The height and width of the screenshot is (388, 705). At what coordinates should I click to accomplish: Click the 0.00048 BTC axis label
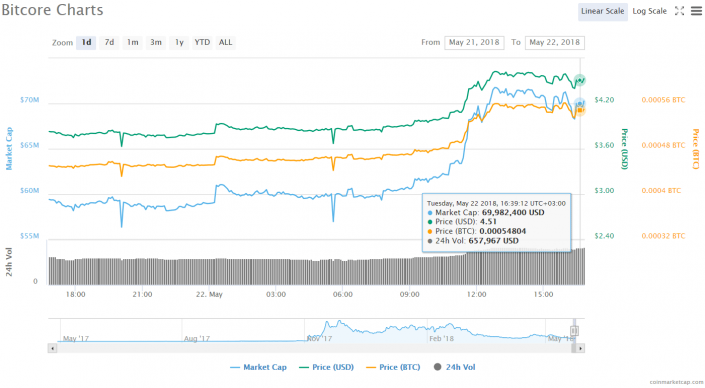[x=663, y=145]
